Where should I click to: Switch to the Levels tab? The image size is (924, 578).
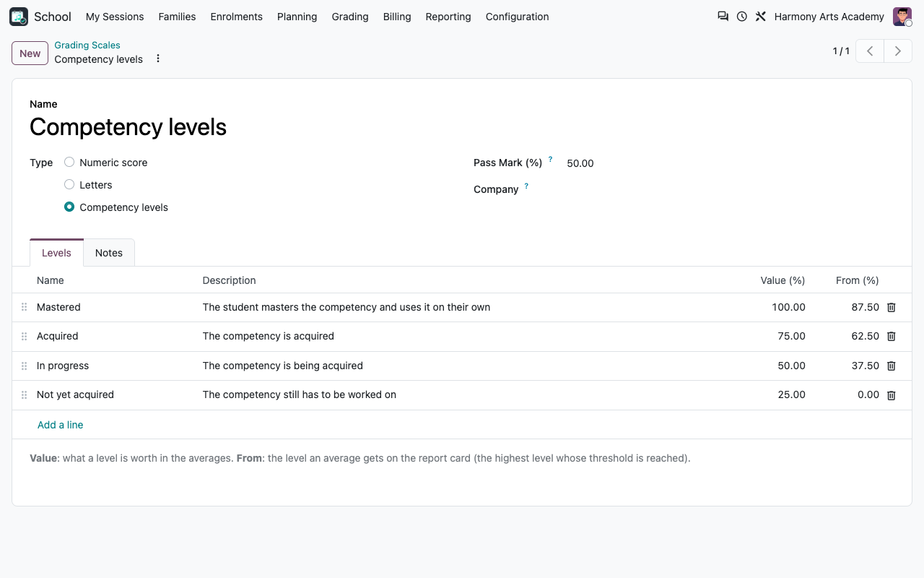pos(56,253)
